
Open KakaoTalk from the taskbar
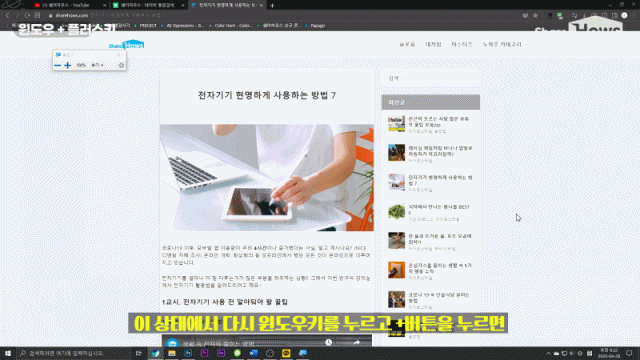pyautogui.click(x=286, y=353)
